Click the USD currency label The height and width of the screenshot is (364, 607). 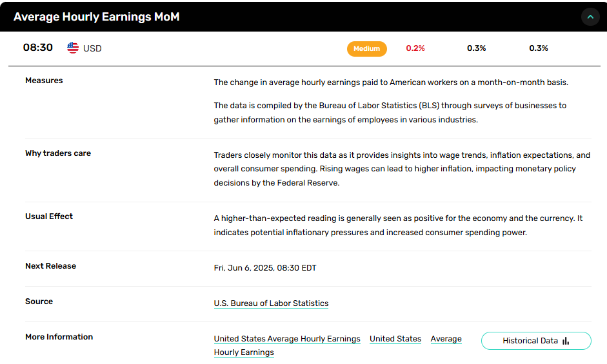(x=92, y=48)
